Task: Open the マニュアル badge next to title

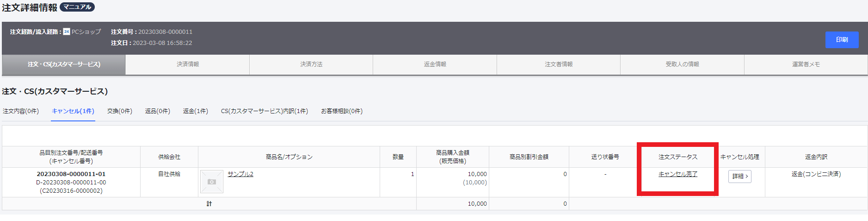Action: (77, 7)
